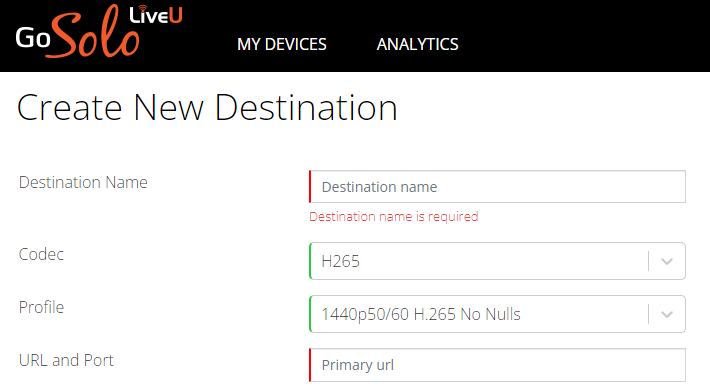Focus the Primary url input field

tap(497, 365)
